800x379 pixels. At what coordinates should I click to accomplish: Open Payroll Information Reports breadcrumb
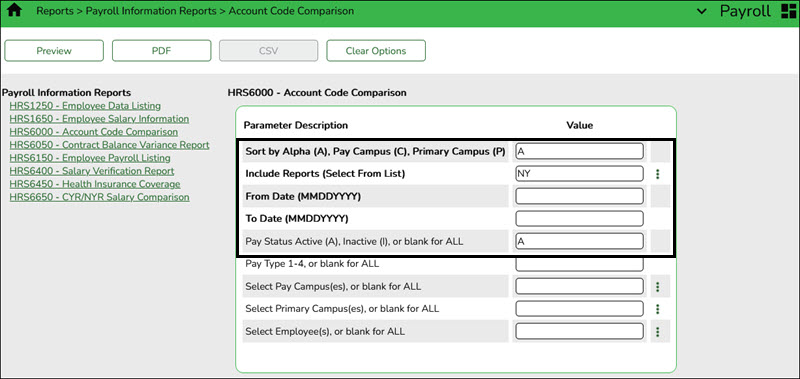[151, 11]
